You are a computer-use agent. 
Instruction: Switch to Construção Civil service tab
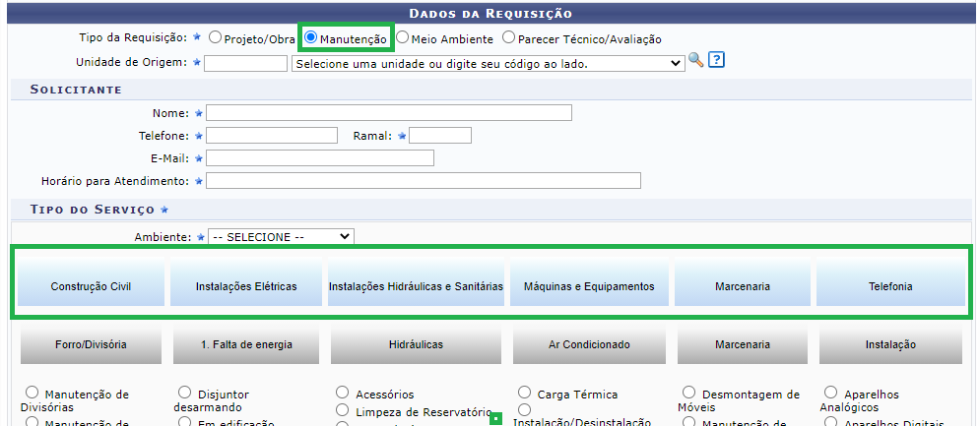(x=93, y=286)
